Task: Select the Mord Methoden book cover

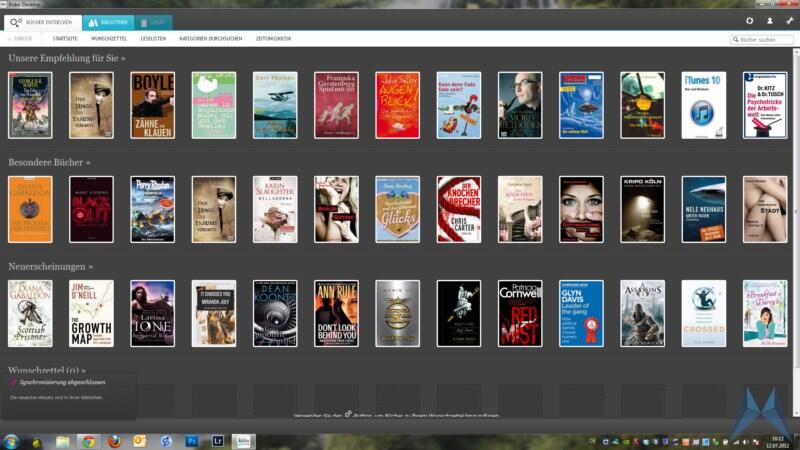Action: coord(520,105)
